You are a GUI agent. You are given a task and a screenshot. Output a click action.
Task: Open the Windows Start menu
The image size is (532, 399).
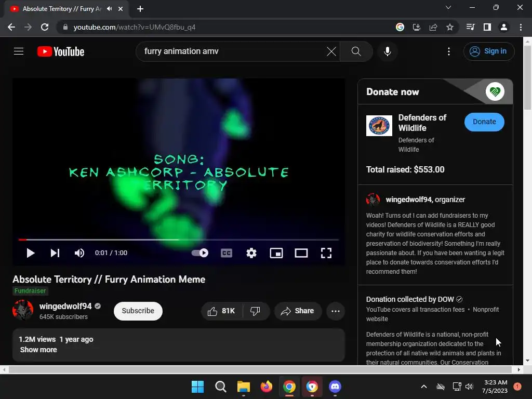pos(198,387)
